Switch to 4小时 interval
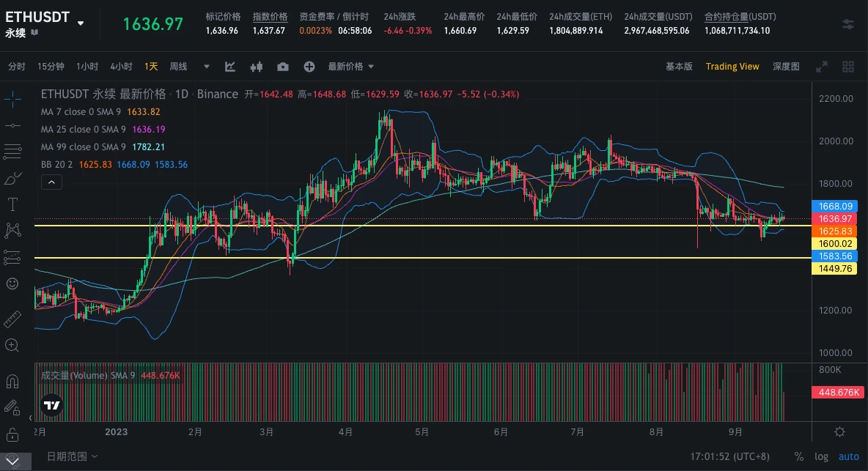 (x=121, y=67)
